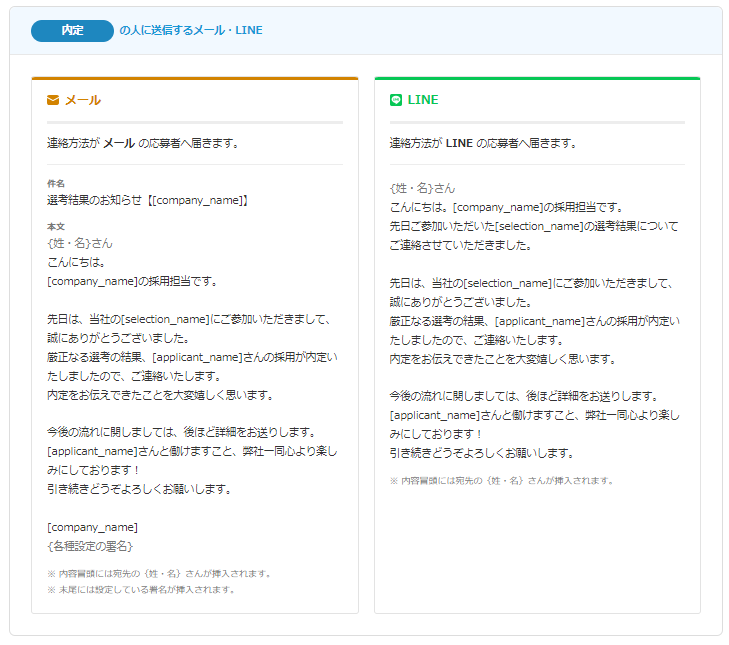This screenshot has width=729, height=645.
Task: Select the blue 内定 status badge
Action: click(72, 31)
